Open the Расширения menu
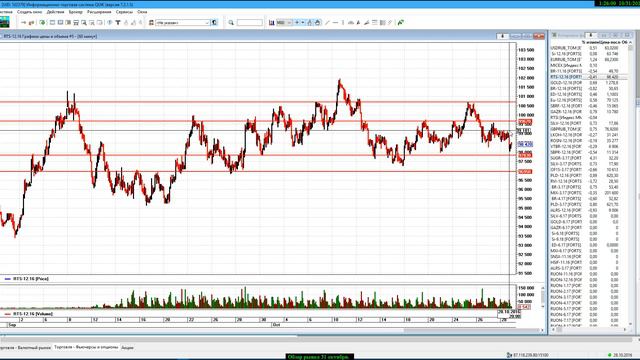The image size is (640, 360). pos(99,12)
